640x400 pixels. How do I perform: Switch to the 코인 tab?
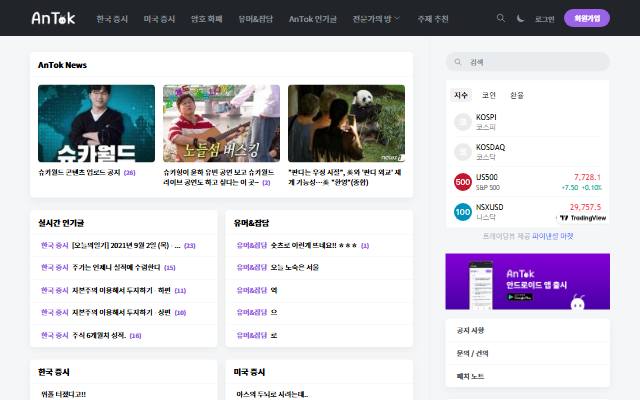(x=489, y=95)
